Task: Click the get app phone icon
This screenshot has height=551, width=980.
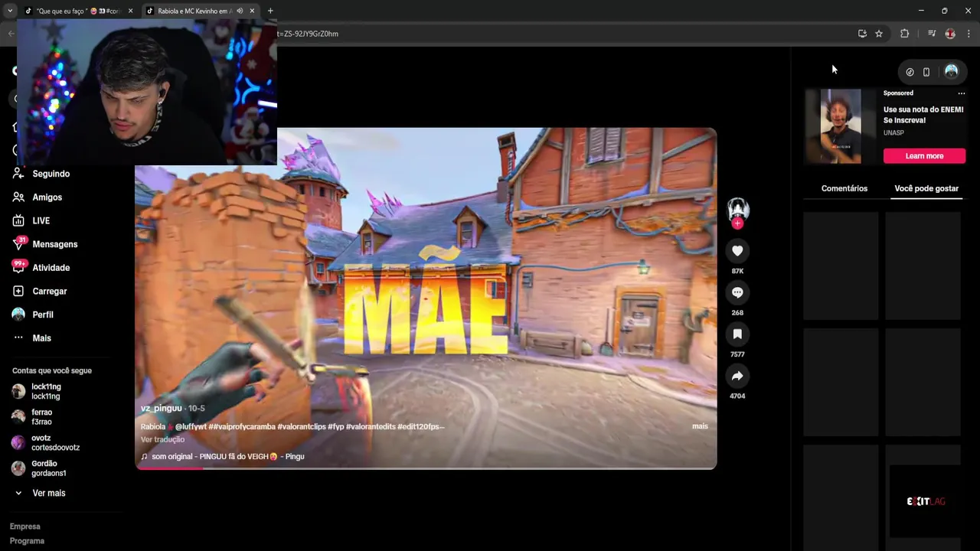Action: (926, 72)
